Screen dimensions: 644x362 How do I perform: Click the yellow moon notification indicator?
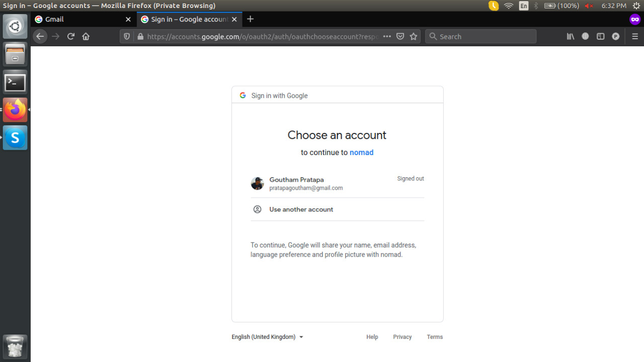[x=494, y=6]
